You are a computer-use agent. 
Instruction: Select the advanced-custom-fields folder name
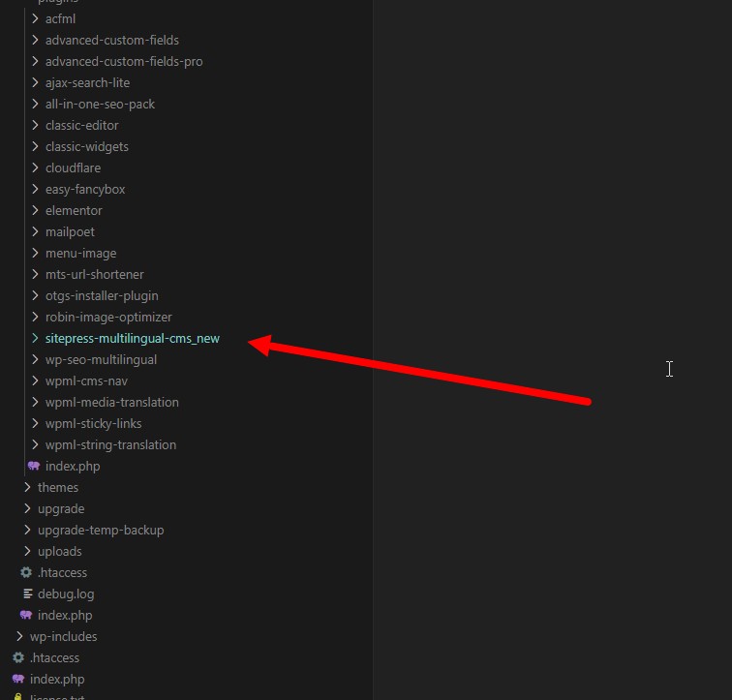tap(112, 40)
